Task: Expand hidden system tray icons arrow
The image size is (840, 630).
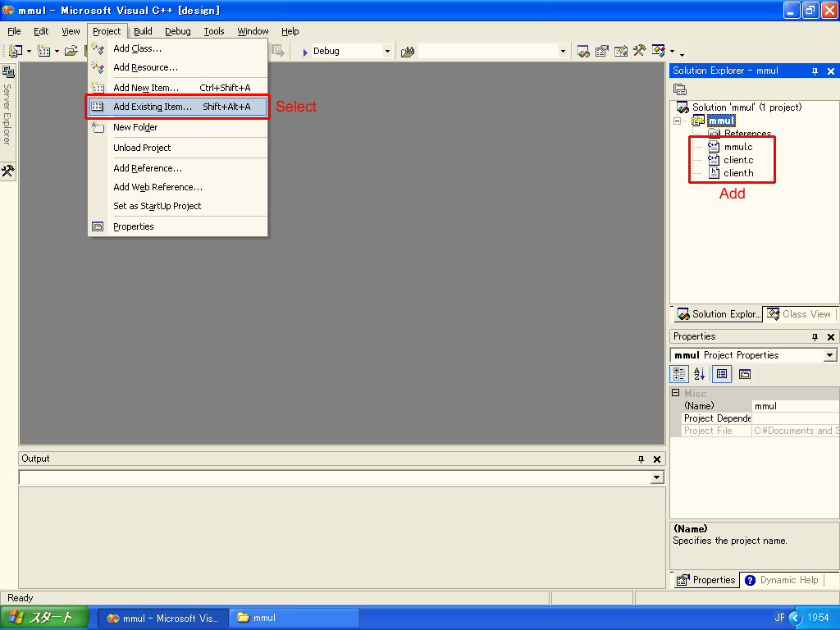Action: click(795, 618)
